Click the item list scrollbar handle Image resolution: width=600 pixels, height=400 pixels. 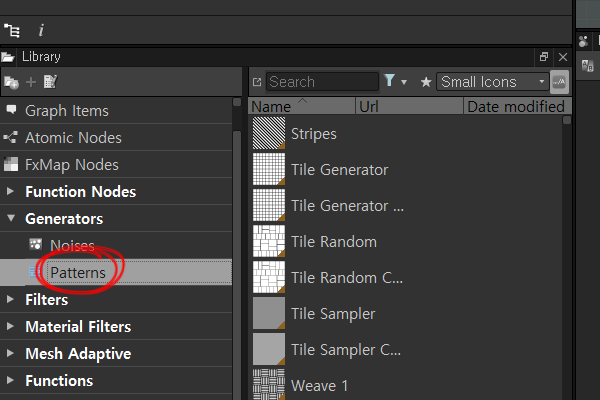tap(567, 120)
